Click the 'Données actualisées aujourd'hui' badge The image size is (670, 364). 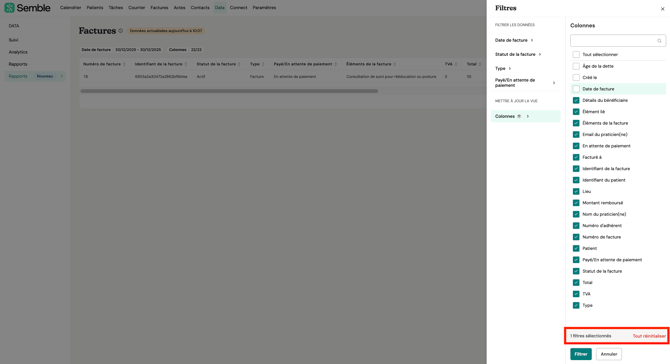(x=166, y=31)
